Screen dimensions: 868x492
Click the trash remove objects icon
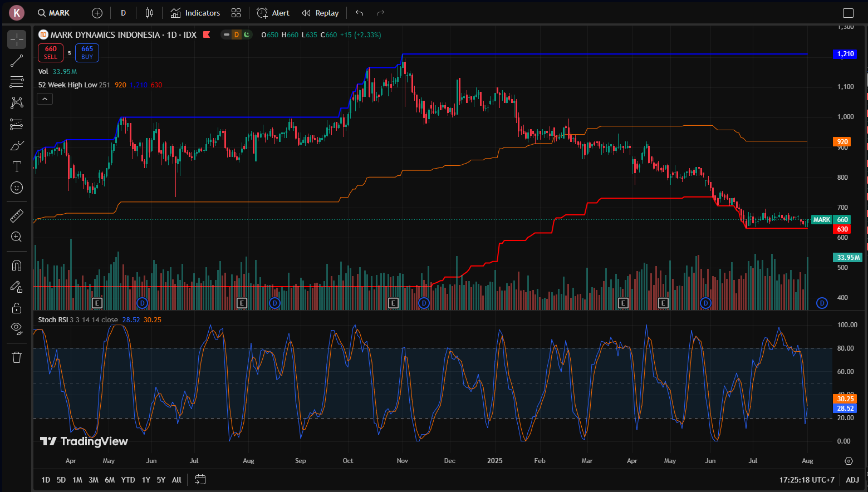tap(17, 357)
